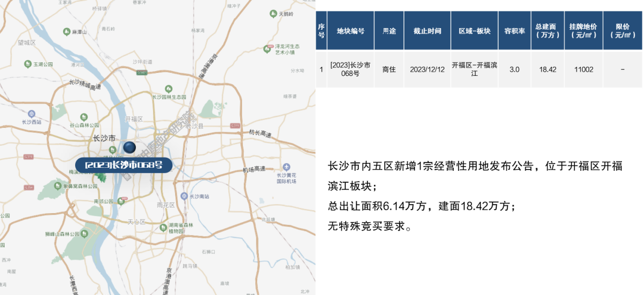The image size is (644, 295).
Task: Click the 长沙县 map label
Action: click(x=194, y=126)
